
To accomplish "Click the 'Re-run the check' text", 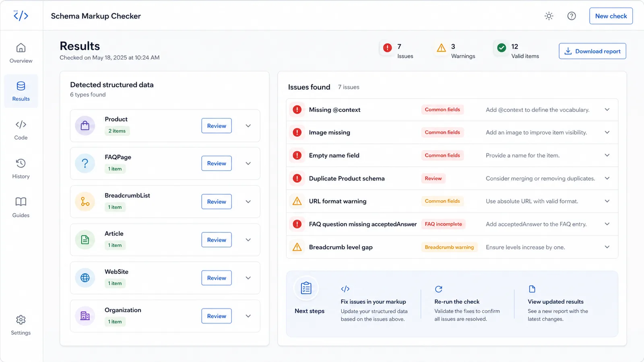I will (x=457, y=302).
